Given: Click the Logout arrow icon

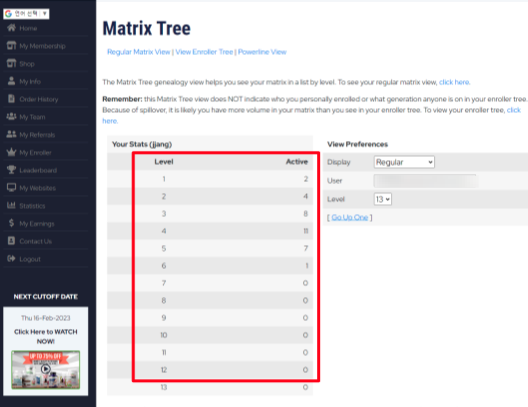Looking at the screenshot, I should (11, 259).
